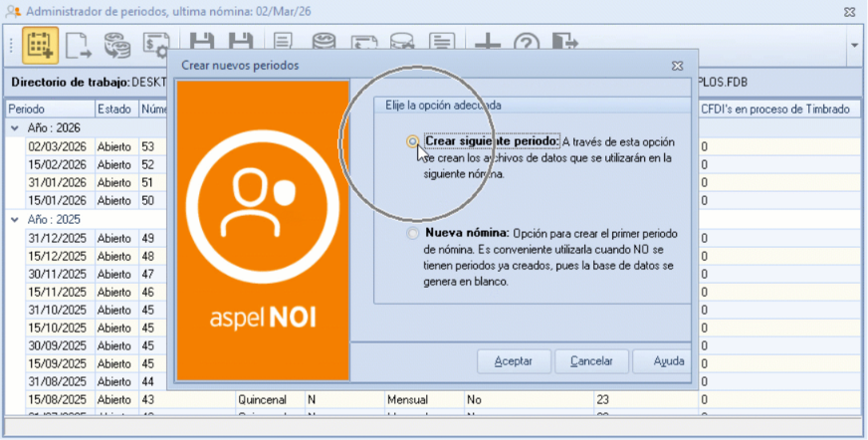Click the exit door toolbar icon
The height and width of the screenshot is (440, 868).
click(x=564, y=42)
